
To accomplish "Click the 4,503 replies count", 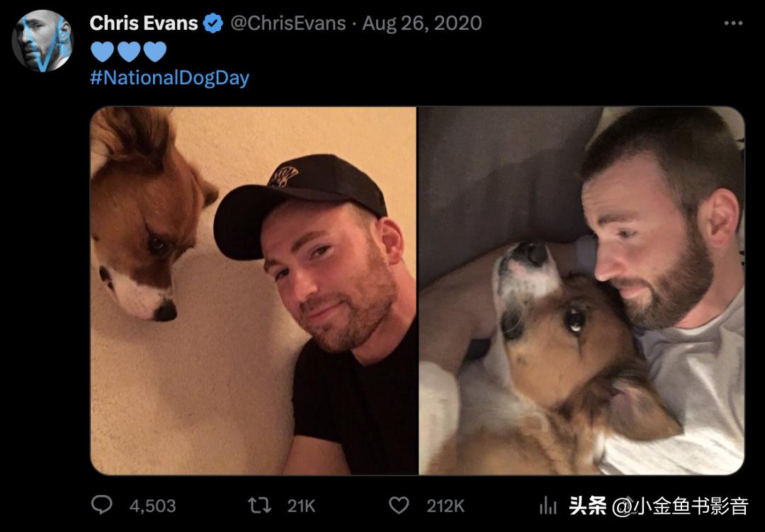I will (x=152, y=506).
